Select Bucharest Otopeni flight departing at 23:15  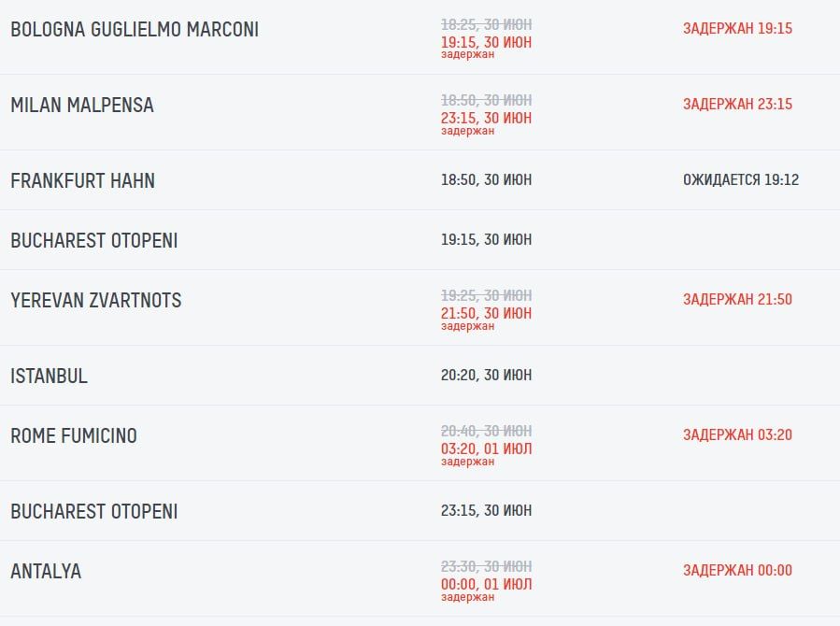click(93, 512)
